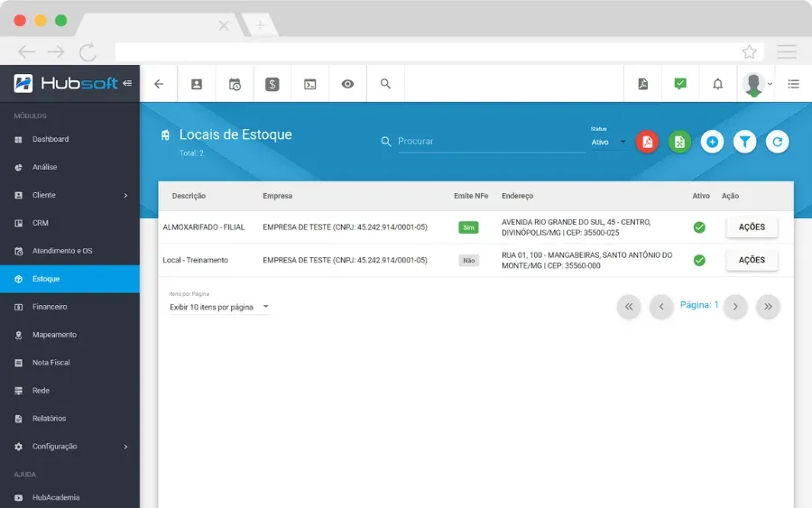The width and height of the screenshot is (812, 508).
Task: Go to first page
Action: (x=629, y=307)
